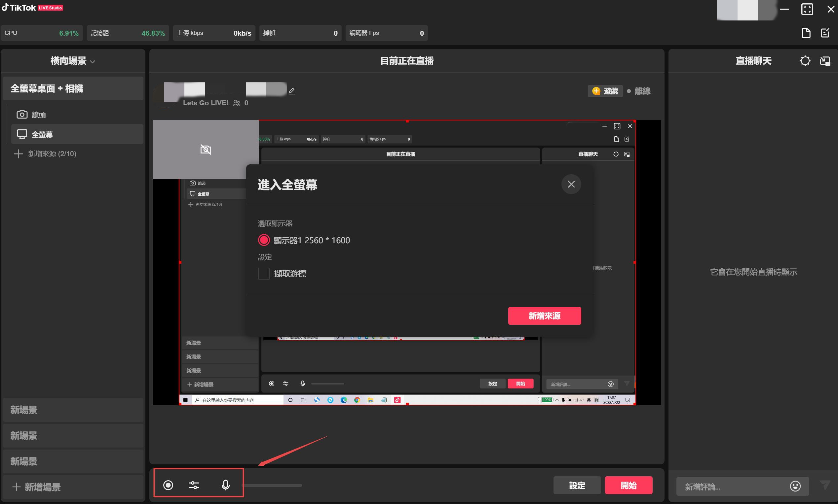Viewport: 838px width, 504px height.
Task: Click the red 新增來源 button
Action: [x=544, y=316]
